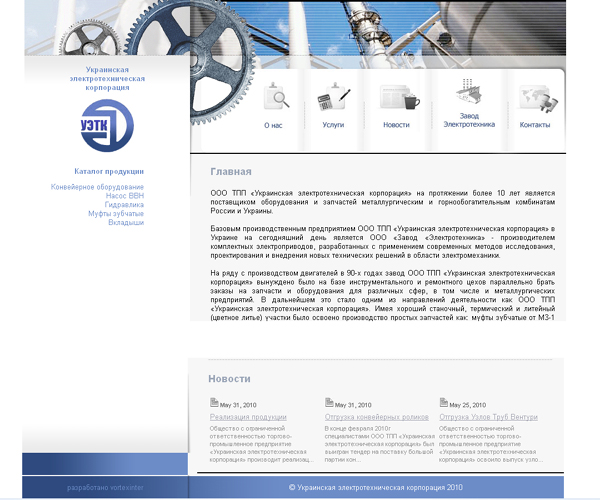Open the Реализация продукции news headline
600x500 pixels.
(x=248, y=417)
